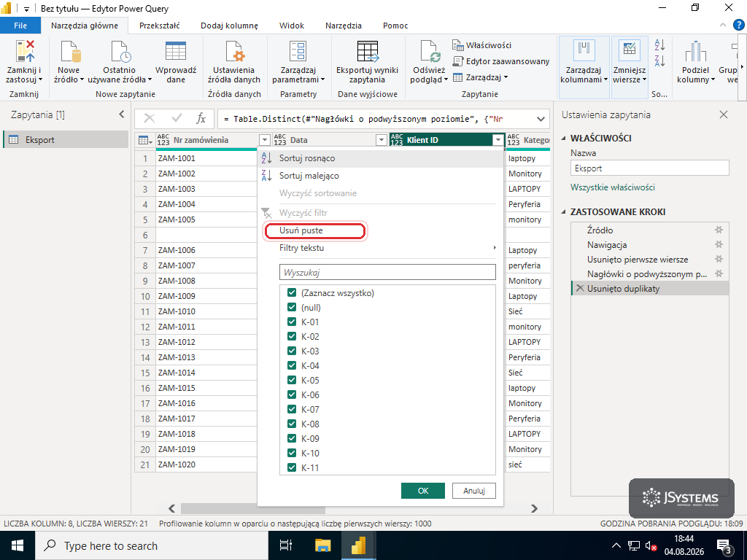
Task: Toggle the (Zaznacz wszystko) checkbox
Action: point(292,293)
